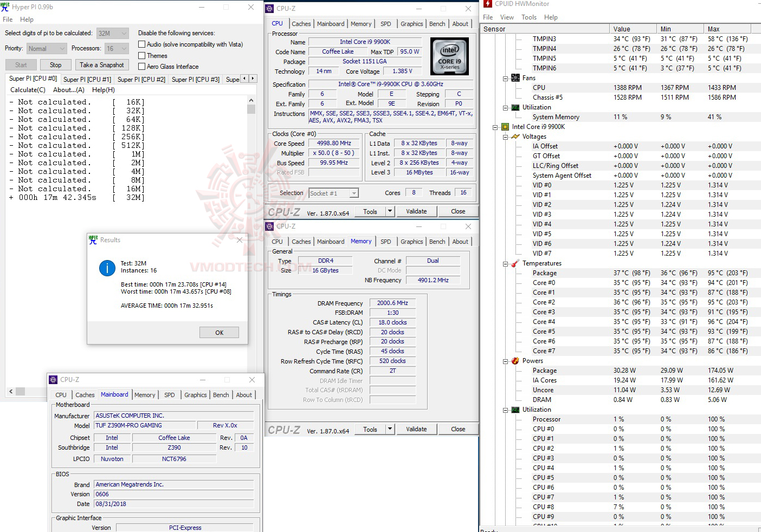This screenshot has height=532, width=761.
Task: Click the CPUID HWMonitor title bar icon
Action: (x=486, y=4)
